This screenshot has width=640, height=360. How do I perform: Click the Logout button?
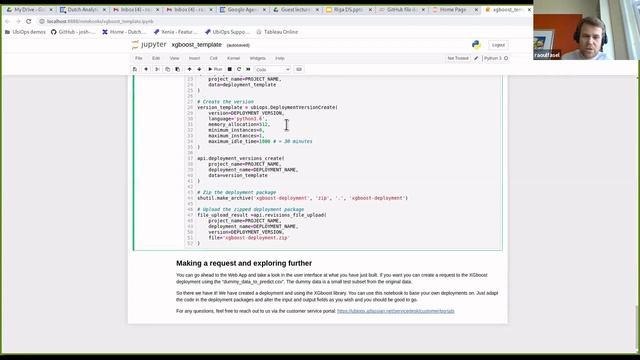[x=498, y=45]
